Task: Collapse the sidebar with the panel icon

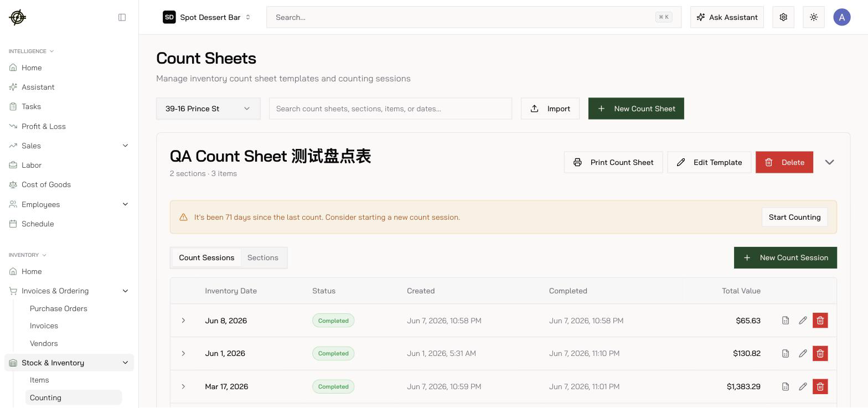Action: pyautogui.click(x=122, y=17)
